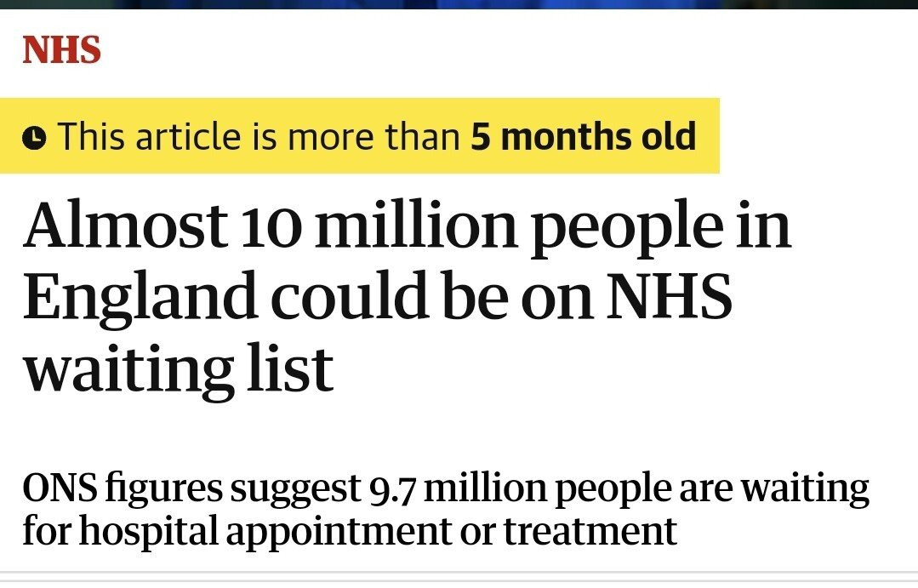Screen dimensions: 918x588
Task: Click the divider line below the standfirst
Action: (459, 572)
